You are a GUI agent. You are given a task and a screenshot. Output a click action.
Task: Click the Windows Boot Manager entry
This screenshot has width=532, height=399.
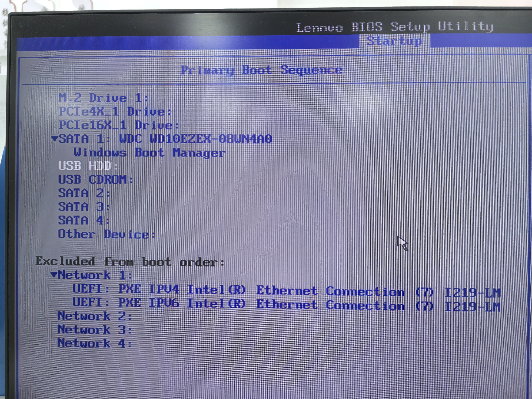[149, 153]
